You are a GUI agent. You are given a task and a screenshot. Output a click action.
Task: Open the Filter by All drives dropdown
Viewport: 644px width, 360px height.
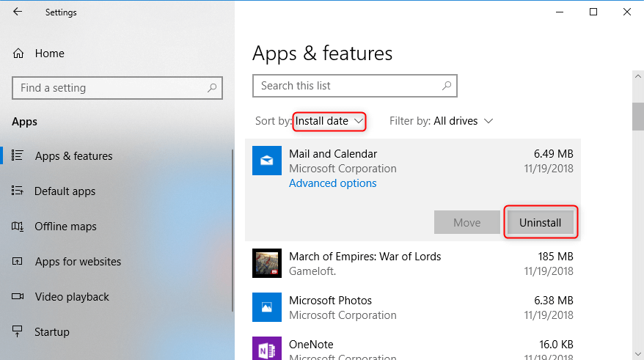(x=463, y=121)
